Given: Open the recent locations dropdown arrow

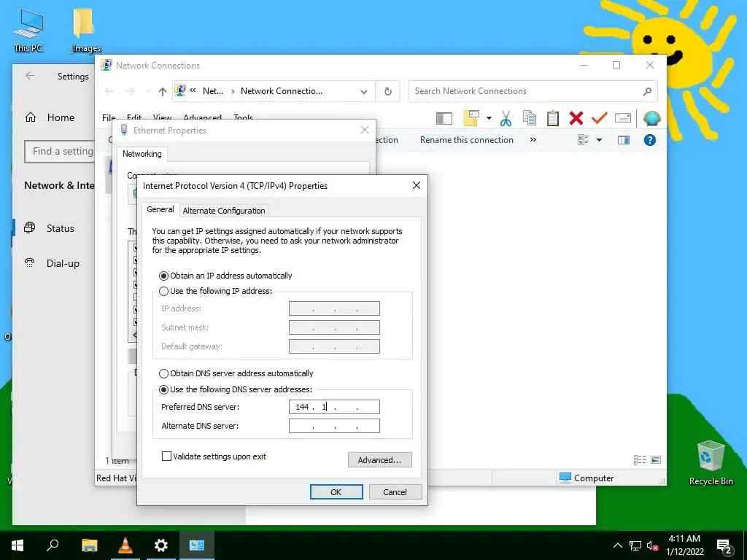Looking at the screenshot, I should pos(147,91).
